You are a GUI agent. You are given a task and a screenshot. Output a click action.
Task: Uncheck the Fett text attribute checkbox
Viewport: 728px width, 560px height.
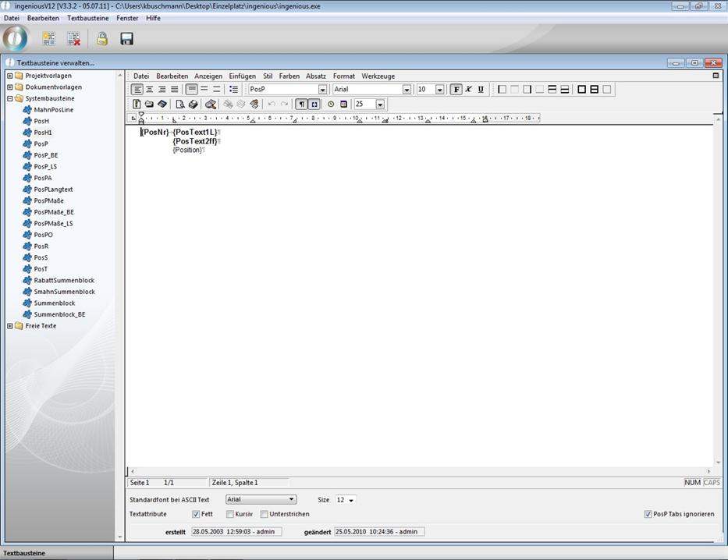[x=196, y=514]
